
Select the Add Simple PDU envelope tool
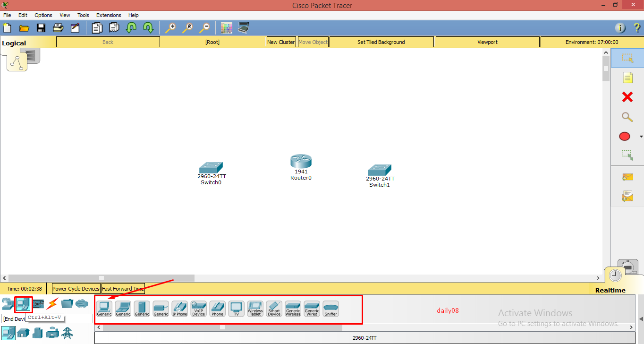627,176
